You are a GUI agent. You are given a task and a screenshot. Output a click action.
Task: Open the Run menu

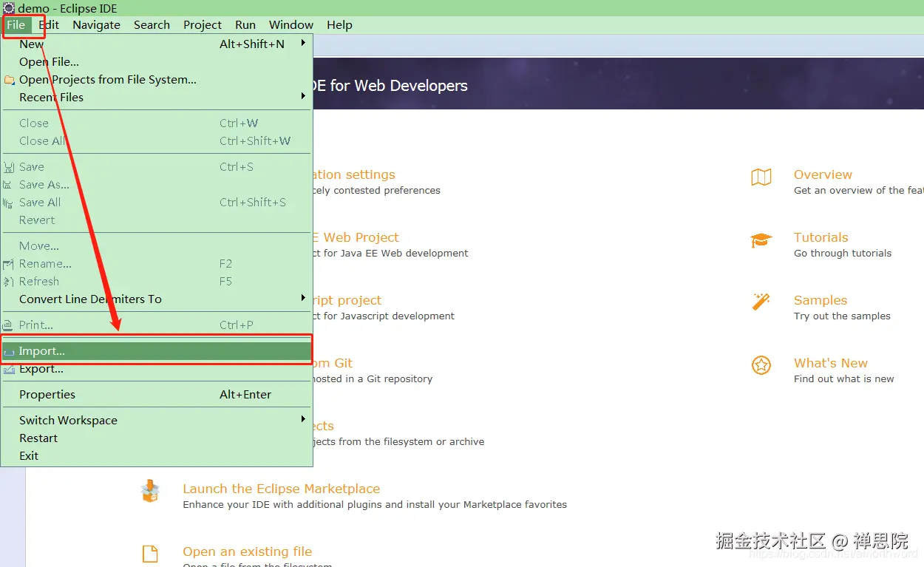coord(245,24)
